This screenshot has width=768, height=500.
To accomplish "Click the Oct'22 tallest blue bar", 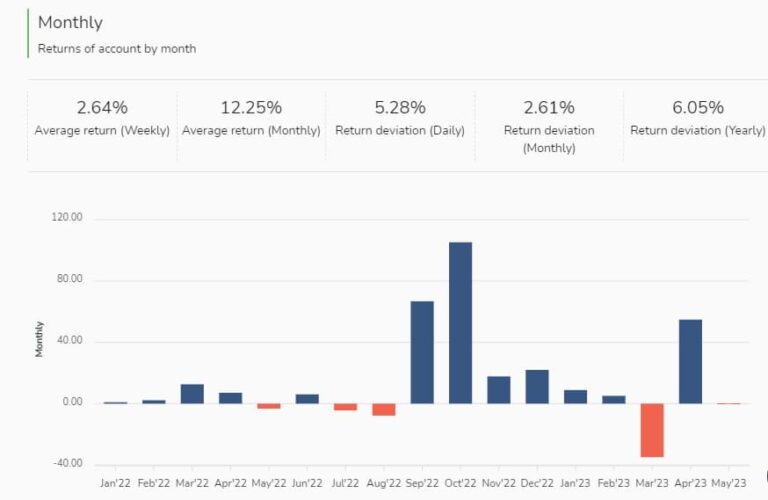I will point(460,322).
